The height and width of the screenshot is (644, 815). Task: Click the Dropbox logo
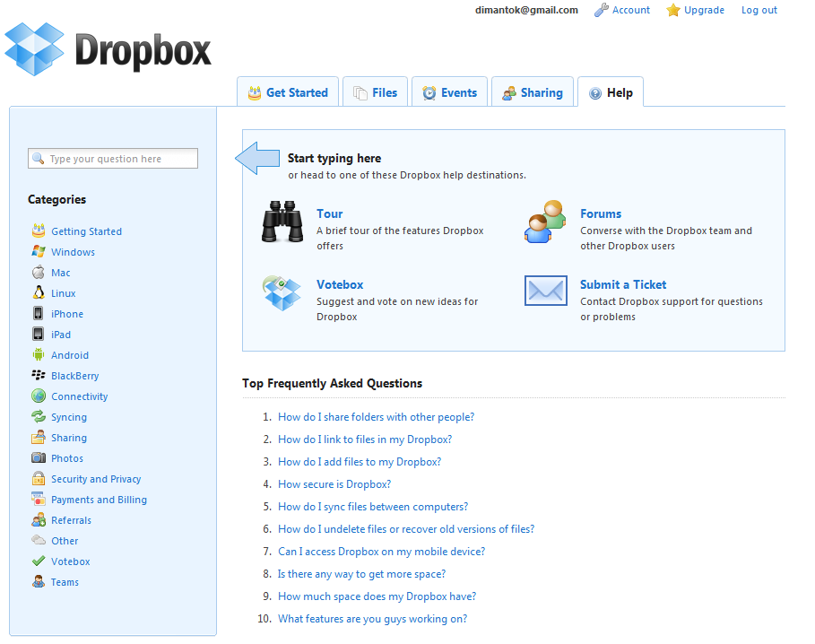(108, 48)
